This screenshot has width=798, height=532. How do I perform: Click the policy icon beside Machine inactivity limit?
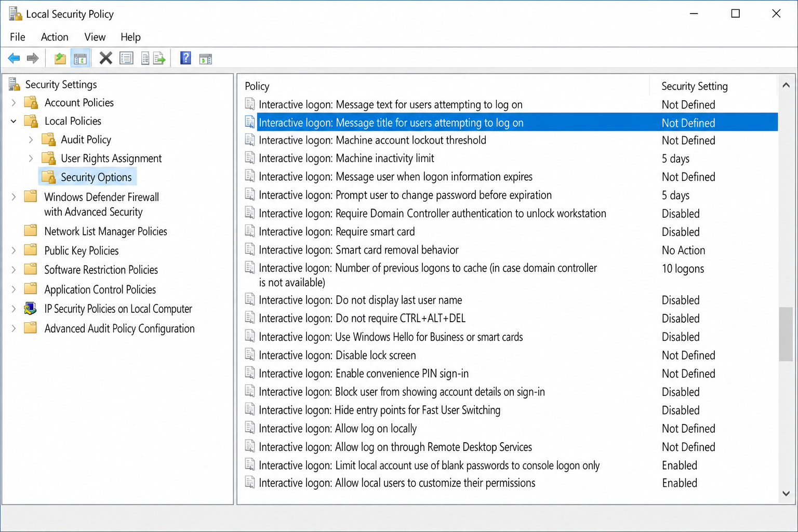click(x=250, y=158)
